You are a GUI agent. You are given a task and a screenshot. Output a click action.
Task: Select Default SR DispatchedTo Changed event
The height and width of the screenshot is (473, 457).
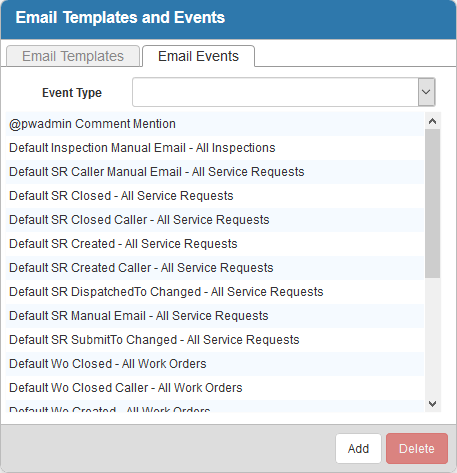click(x=215, y=292)
